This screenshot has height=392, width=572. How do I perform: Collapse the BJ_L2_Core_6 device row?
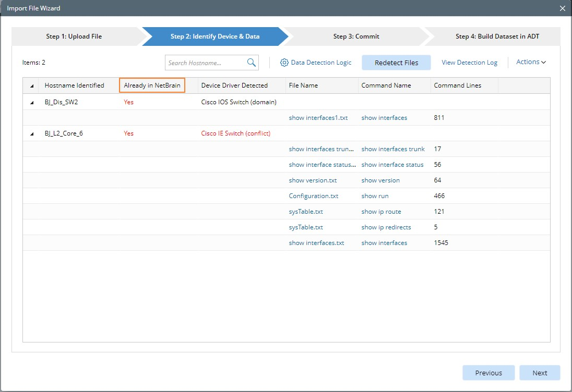pyautogui.click(x=32, y=134)
